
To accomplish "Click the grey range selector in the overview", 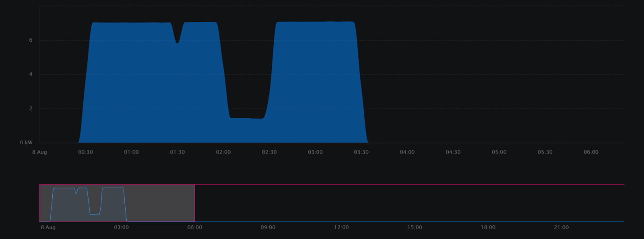I will pyautogui.click(x=117, y=203).
